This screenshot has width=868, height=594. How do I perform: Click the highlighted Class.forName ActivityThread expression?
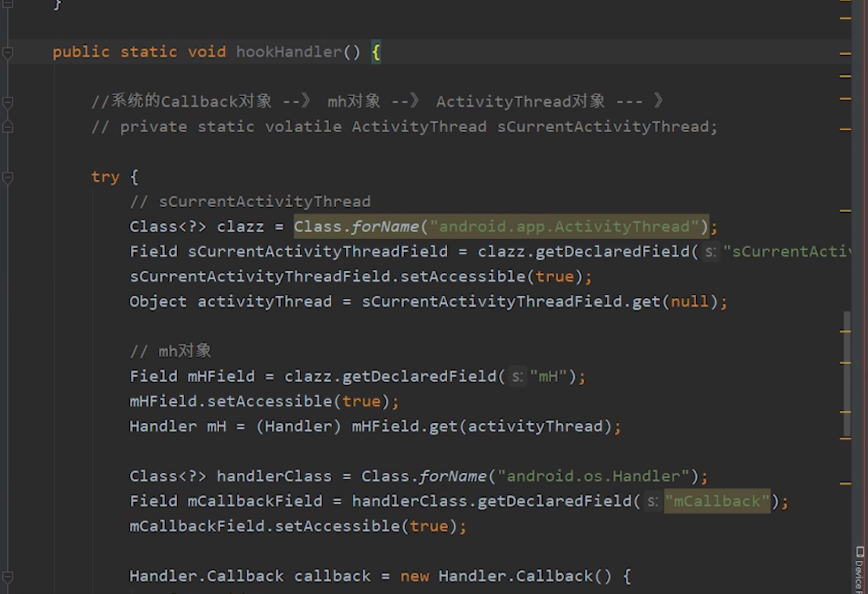click(x=501, y=227)
